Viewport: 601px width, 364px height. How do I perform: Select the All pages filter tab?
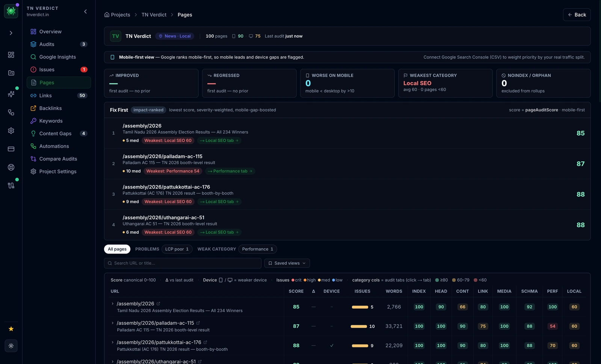coord(117,249)
